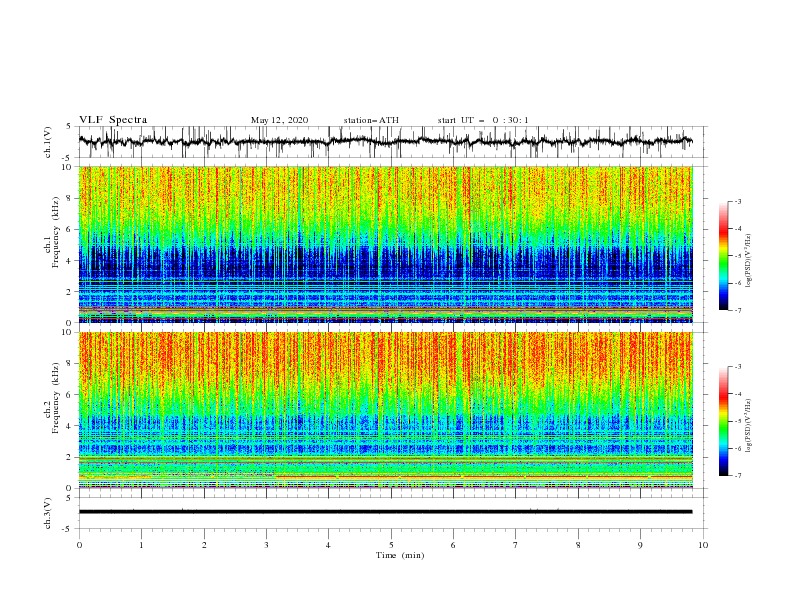The image size is (792, 612).
Task: Click the "station=ATH" header label
Action: click(x=371, y=120)
